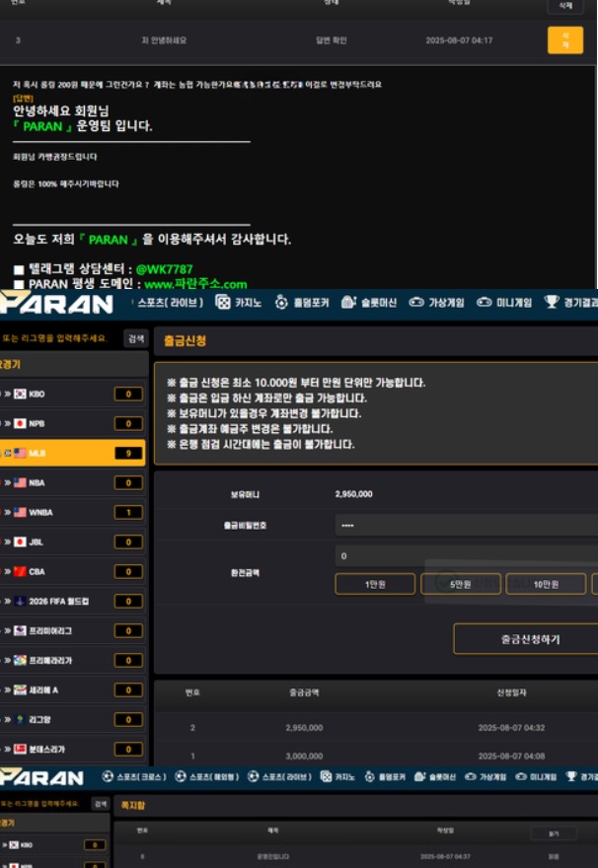Click the league logo beside 프리메라리가
Screen dimensions: 598x868
[20, 661]
